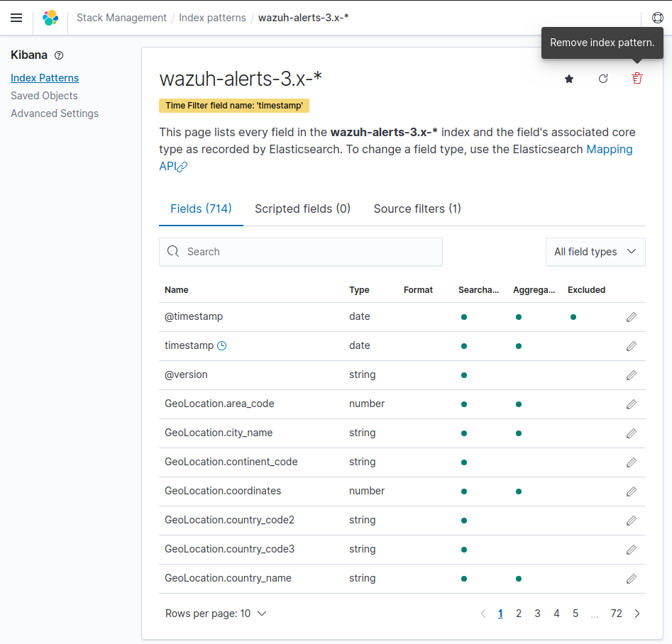Click the clock icon next to timestamp
This screenshot has width=672, height=644.
[221, 345]
